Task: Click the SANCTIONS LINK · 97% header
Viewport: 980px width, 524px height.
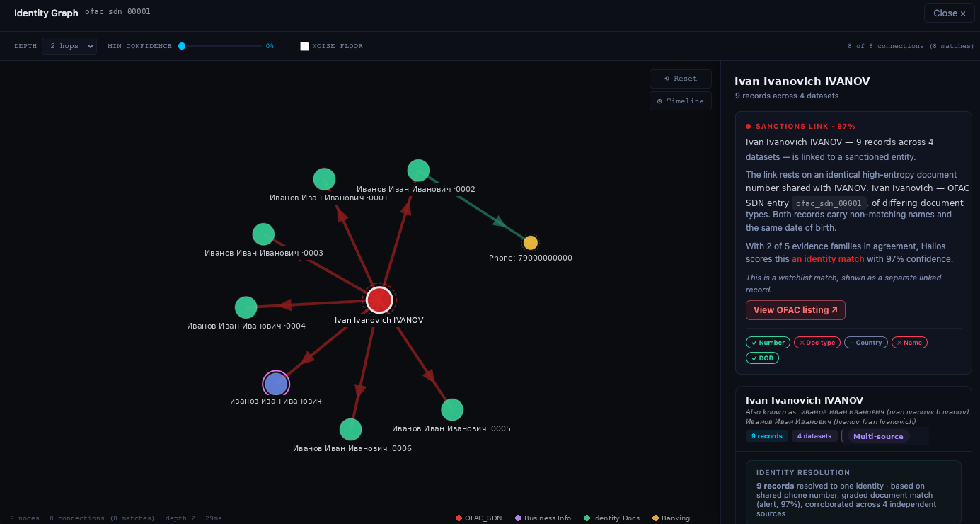Action: (x=801, y=127)
